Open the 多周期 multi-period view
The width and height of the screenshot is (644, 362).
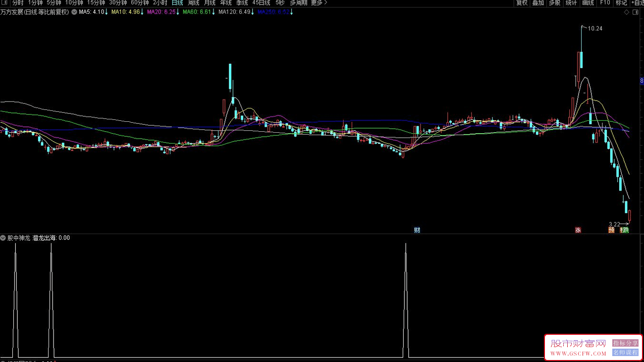[x=299, y=3]
